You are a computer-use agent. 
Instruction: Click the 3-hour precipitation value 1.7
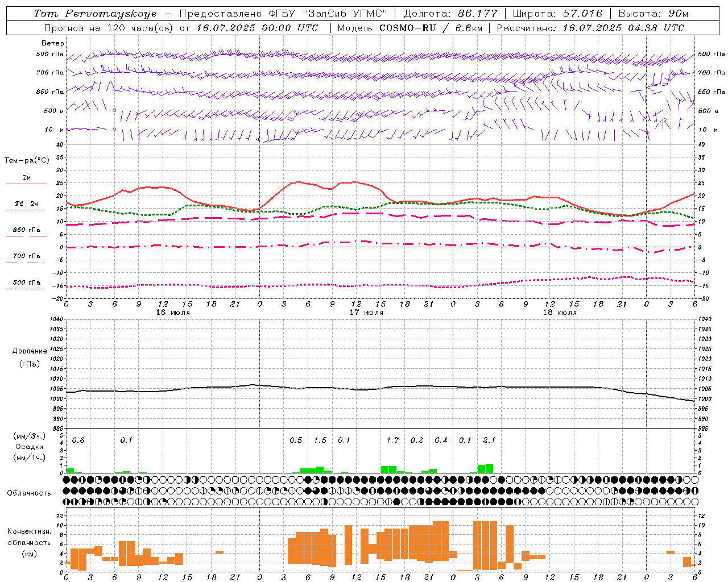click(x=392, y=440)
